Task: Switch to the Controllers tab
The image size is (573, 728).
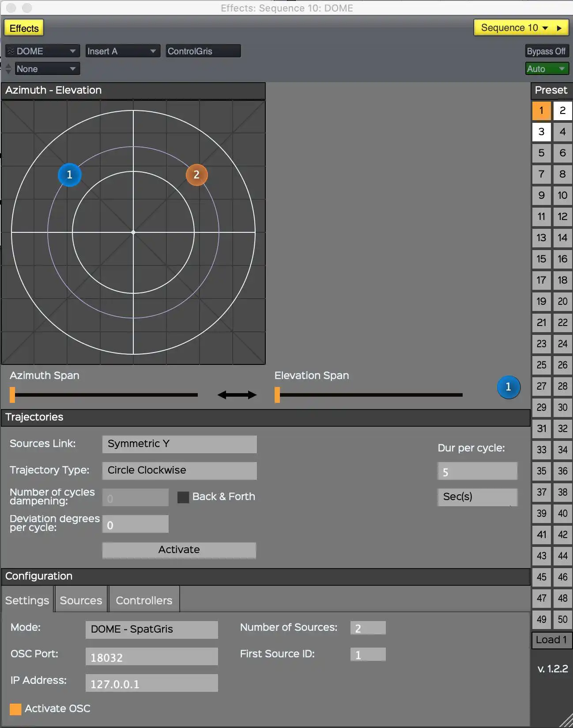Action: [x=144, y=600]
